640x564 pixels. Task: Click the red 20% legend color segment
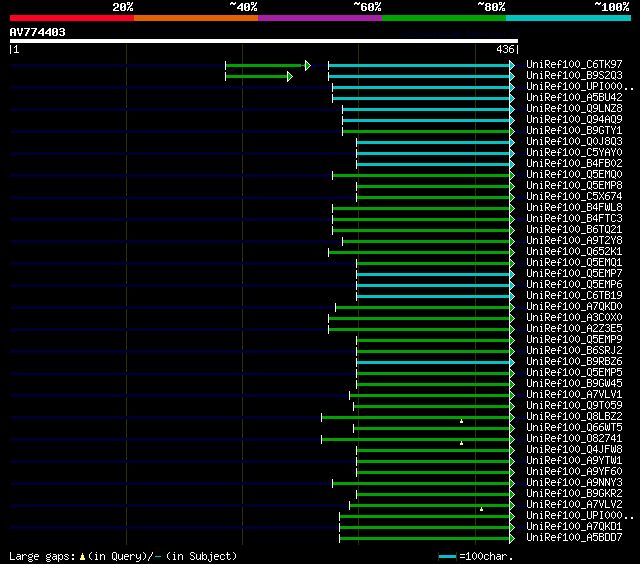(x=72, y=18)
